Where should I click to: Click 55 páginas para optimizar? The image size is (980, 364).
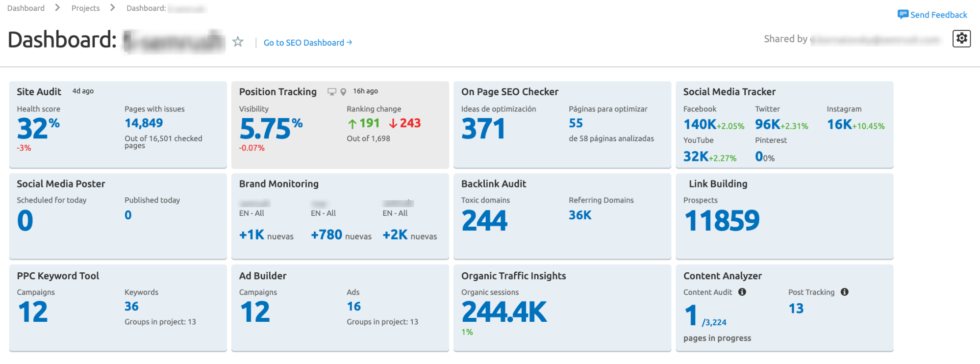click(x=576, y=123)
